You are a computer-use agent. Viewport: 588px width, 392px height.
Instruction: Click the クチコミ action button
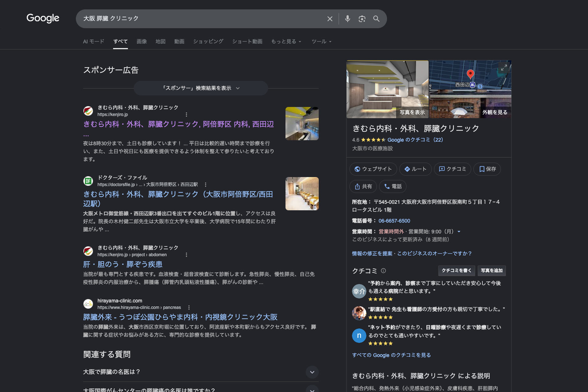coord(452,169)
